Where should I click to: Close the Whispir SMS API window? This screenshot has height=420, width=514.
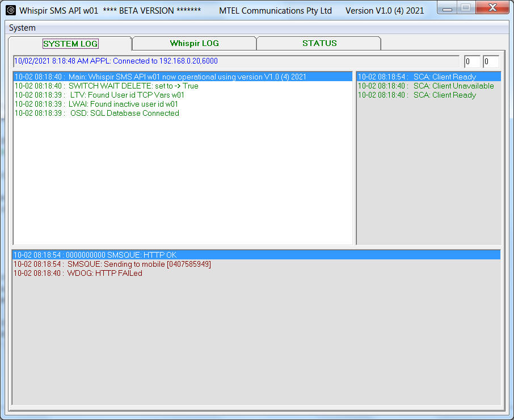[492, 7]
